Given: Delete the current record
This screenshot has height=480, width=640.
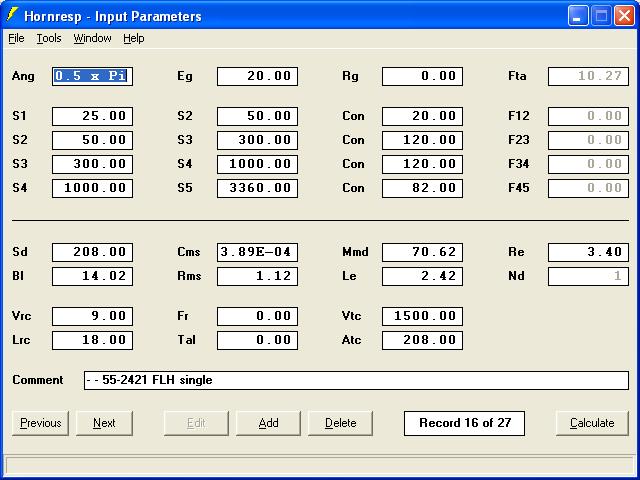Looking at the screenshot, I should (x=340, y=423).
